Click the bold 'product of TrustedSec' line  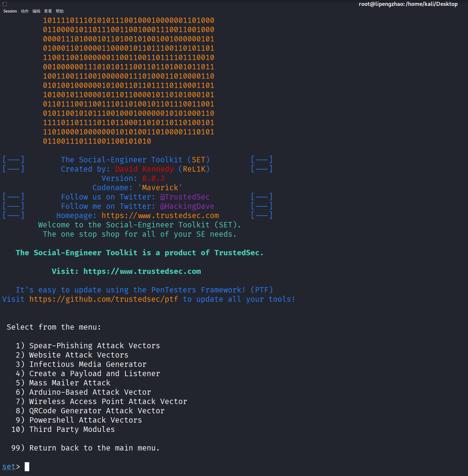coord(140,253)
